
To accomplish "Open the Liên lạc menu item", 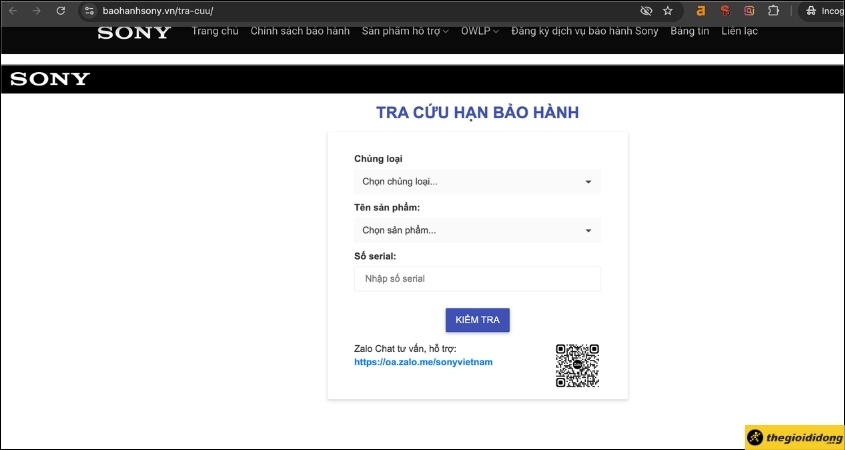I will (739, 31).
